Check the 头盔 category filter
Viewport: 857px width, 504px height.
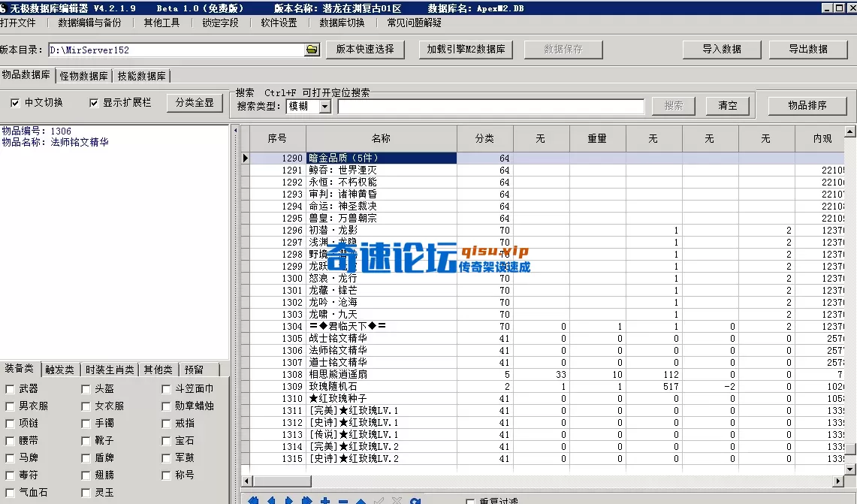pos(86,389)
